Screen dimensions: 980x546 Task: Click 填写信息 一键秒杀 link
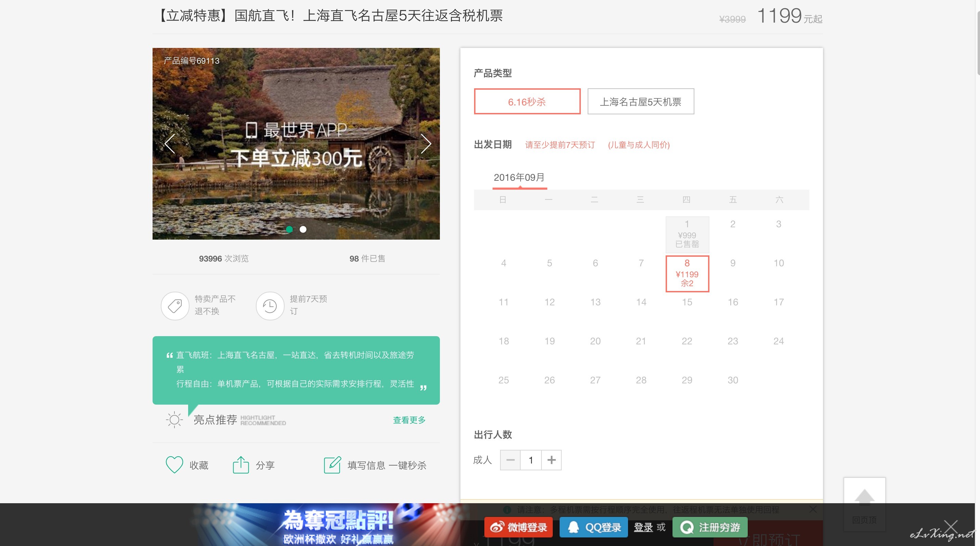(x=387, y=465)
